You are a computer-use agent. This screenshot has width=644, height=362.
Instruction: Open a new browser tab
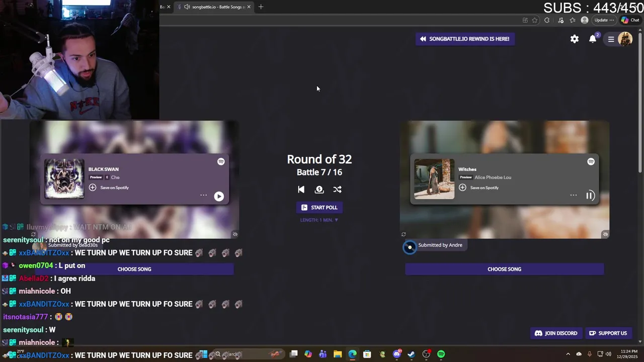click(261, 7)
